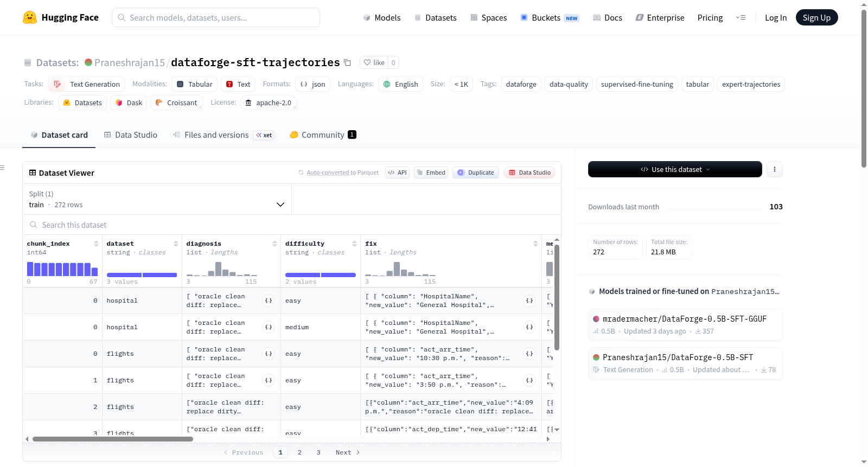Click the table's vertical scrollbar
The height and width of the screenshot is (467, 868).
pyautogui.click(x=557, y=298)
